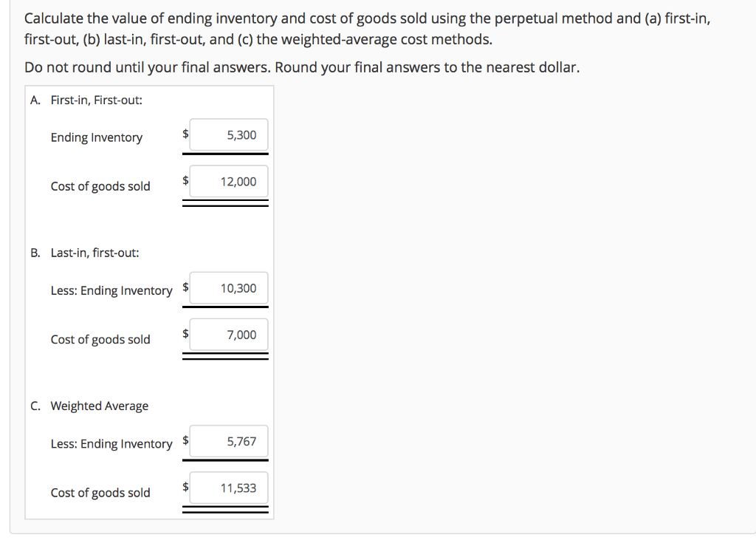Click the FIFO Ending Inventory value field showing 5,300

tap(228, 135)
